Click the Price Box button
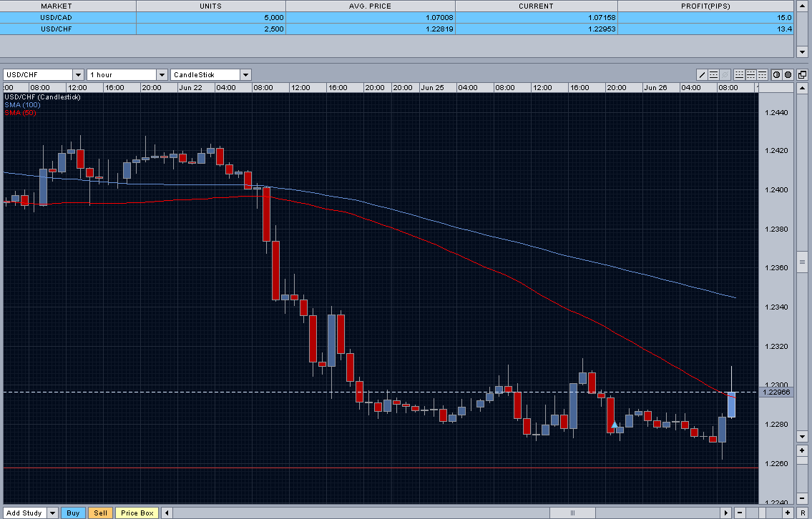Viewport: 812px width, 519px height. [137, 513]
